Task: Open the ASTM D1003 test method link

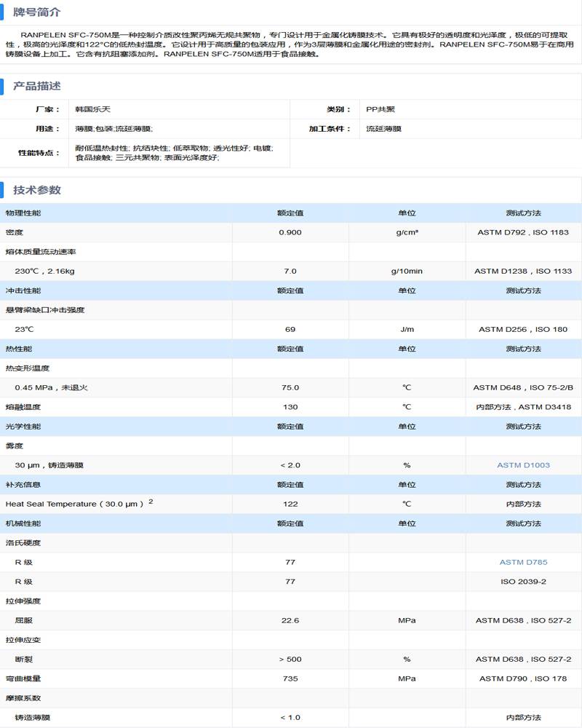Action: tap(523, 465)
